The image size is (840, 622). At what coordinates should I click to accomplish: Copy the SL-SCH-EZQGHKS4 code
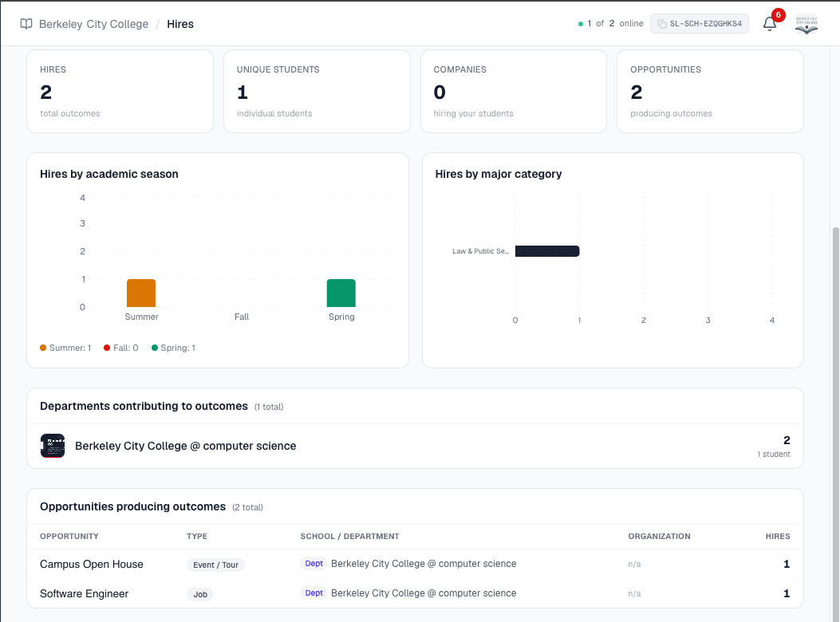click(x=699, y=24)
